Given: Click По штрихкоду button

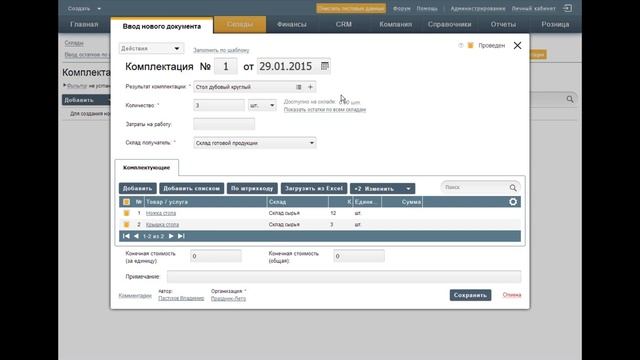Looking at the screenshot, I should [252, 189].
